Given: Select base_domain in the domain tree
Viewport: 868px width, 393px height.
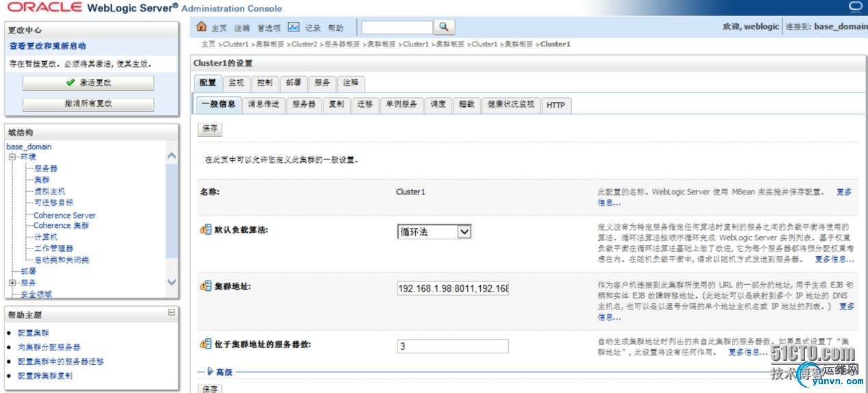Looking at the screenshot, I should pos(29,147).
